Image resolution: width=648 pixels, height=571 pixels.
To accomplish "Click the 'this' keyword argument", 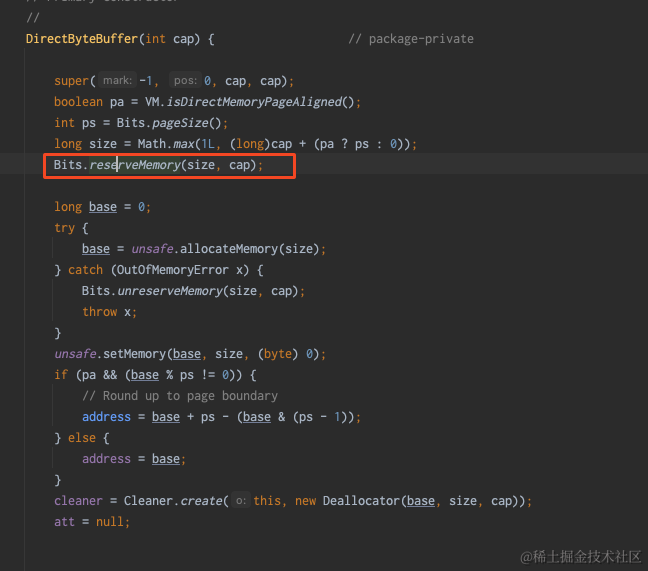I will coord(267,501).
